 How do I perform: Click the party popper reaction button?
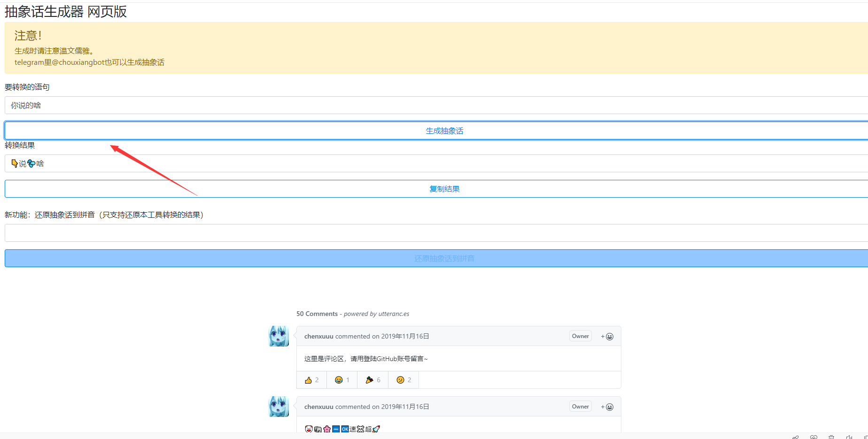click(372, 380)
